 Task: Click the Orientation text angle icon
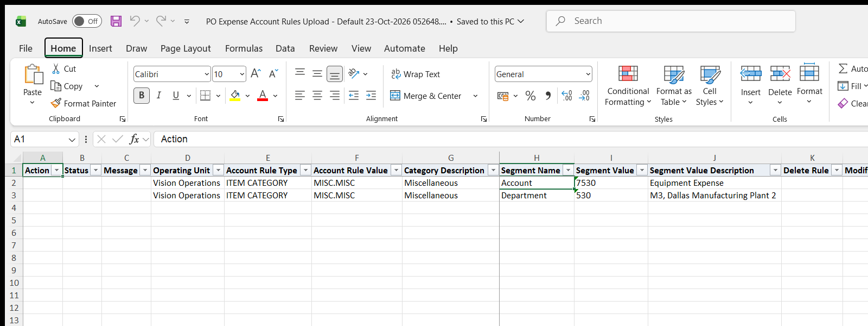[x=354, y=73]
